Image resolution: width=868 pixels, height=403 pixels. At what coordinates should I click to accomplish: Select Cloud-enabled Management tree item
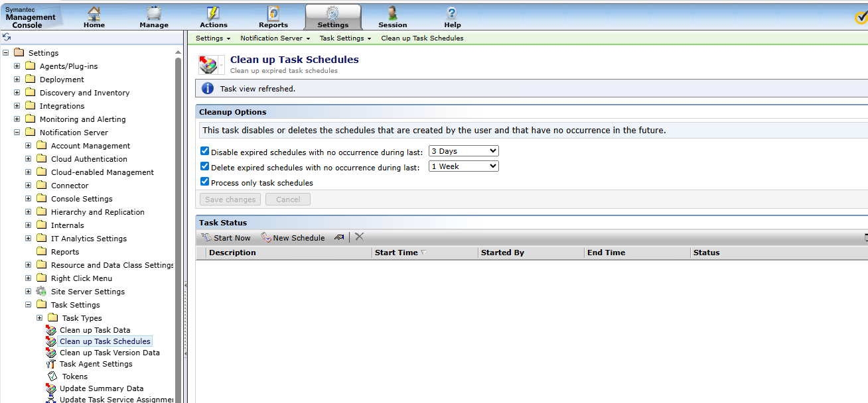point(102,172)
